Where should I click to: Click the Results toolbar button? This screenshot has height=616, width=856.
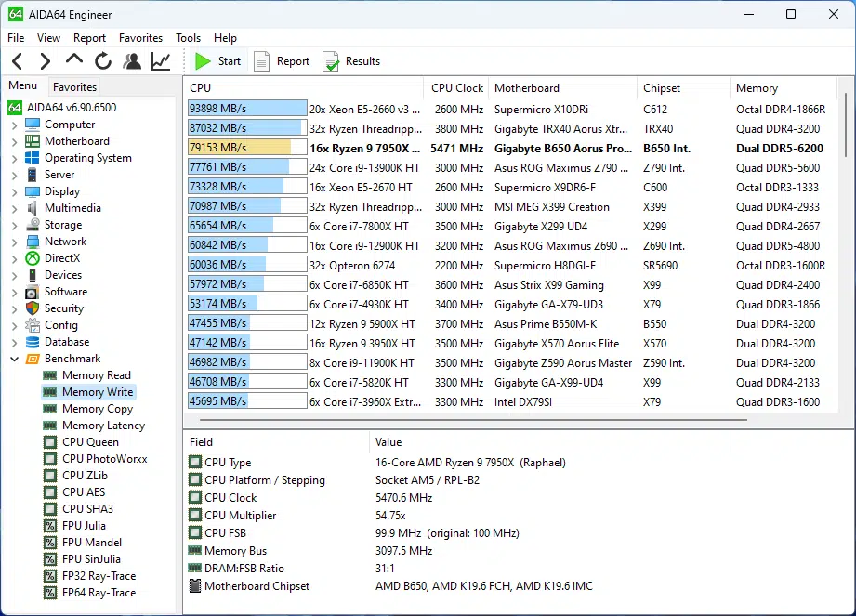click(x=351, y=61)
